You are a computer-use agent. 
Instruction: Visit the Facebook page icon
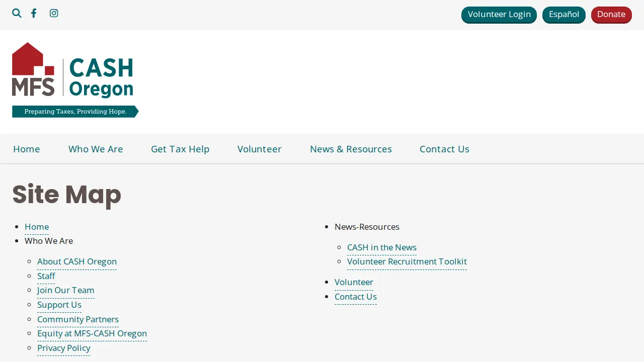tap(34, 13)
